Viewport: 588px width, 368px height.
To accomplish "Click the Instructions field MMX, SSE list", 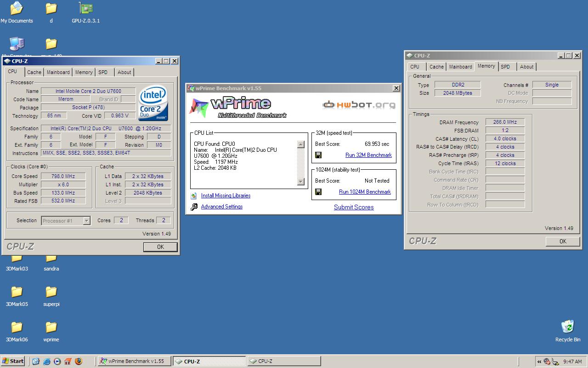I will pyautogui.click(x=106, y=153).
